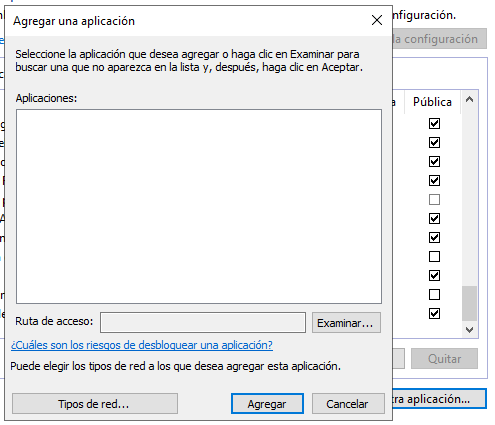The height and width of the screenshot is (425, 495).
Task: Uncheck the first Pública checkbox
Action: [434, 124]
